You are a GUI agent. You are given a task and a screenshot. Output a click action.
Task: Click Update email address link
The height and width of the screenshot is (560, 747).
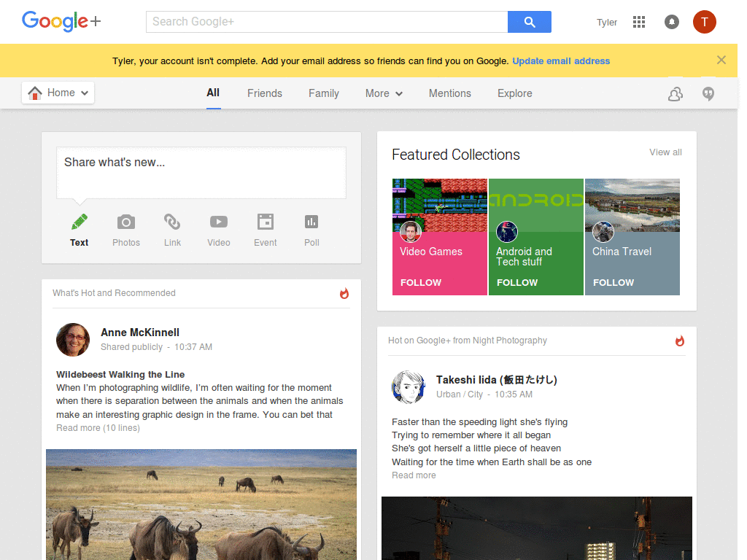coord(561,61)
